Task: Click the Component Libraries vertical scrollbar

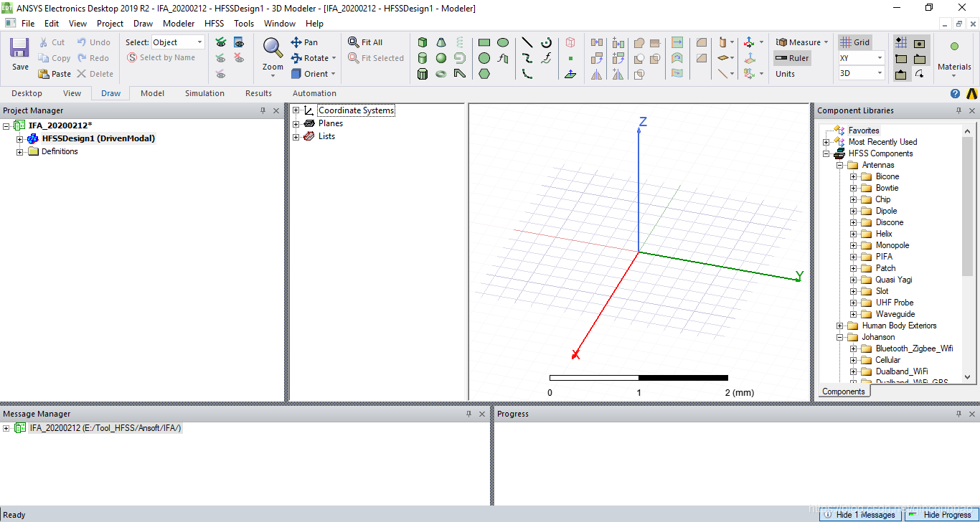Action: pyautogui.click(x=967, y=251)
